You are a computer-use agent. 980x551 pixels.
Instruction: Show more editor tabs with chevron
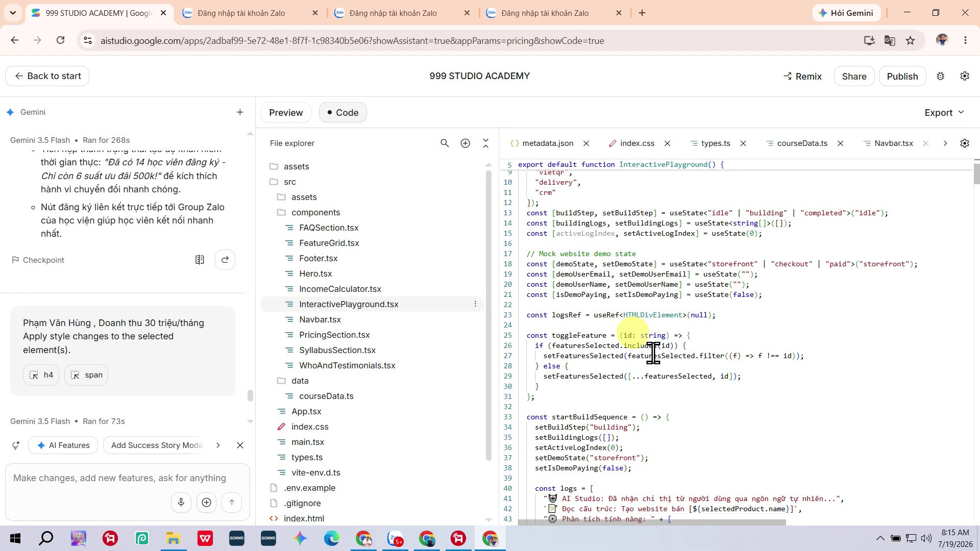945,143
